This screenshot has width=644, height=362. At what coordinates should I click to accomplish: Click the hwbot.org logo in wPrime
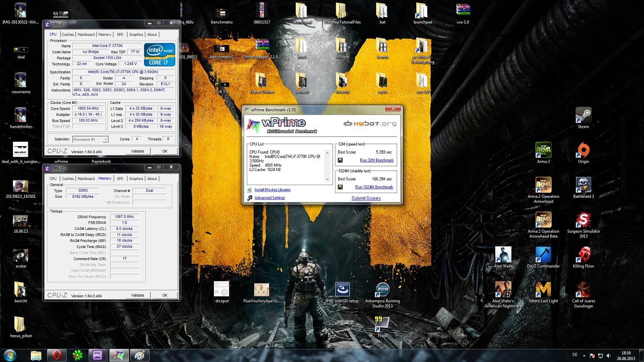click(370, 124)
